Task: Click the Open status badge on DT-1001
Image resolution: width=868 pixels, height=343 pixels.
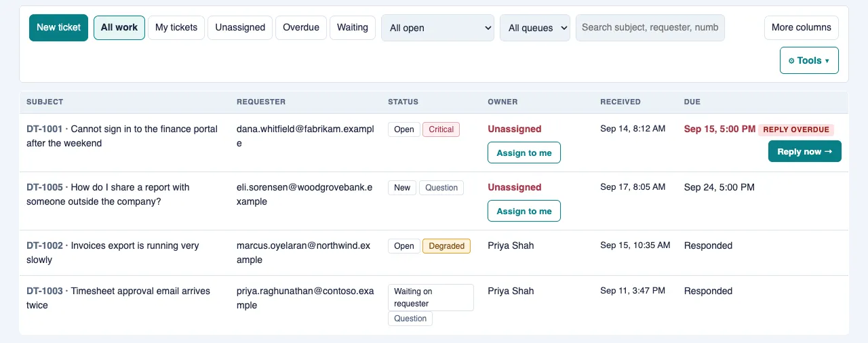Action: coord(404,129)
